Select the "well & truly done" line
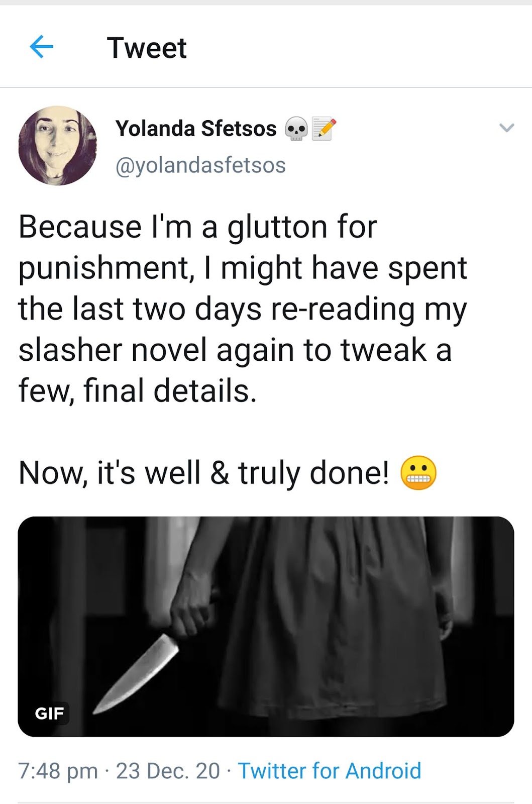 coord(228,473)
